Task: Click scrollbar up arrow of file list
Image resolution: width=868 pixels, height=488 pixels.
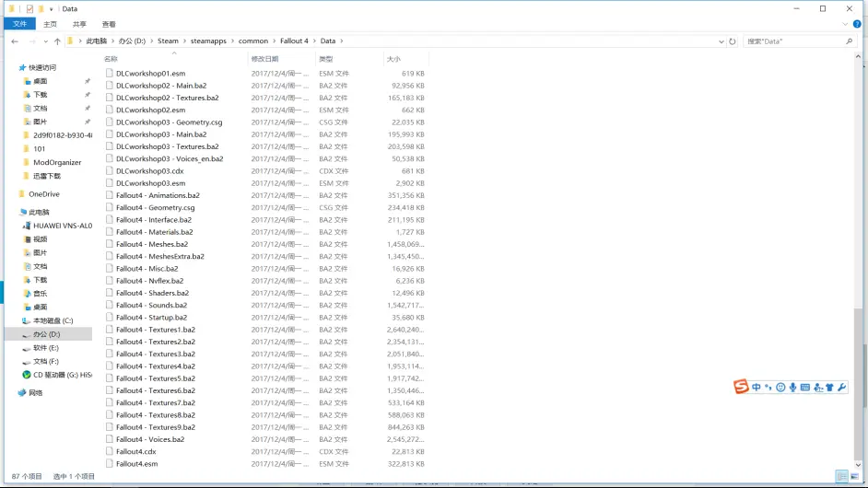Action: pos(858,56)
